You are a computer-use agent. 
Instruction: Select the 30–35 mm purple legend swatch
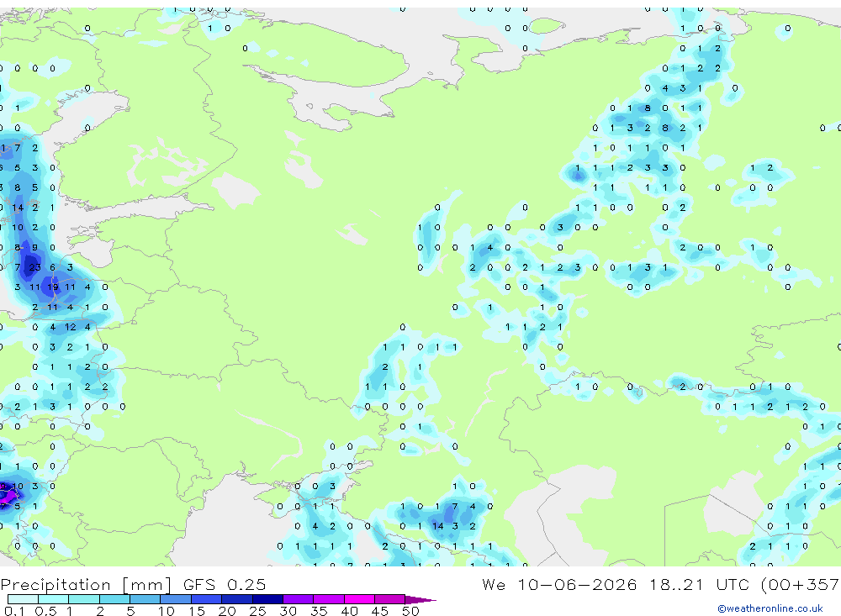tap(299, 599)
